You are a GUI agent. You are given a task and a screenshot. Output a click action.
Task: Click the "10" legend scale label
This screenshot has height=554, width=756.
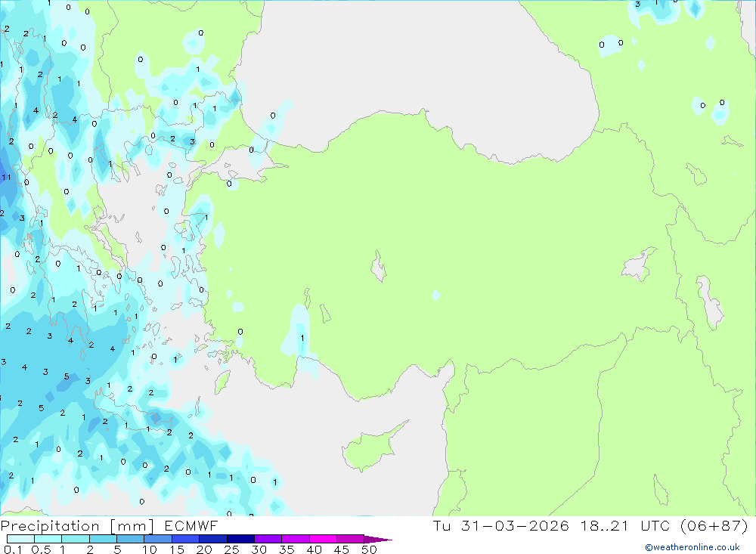click(x=150, y=549)
